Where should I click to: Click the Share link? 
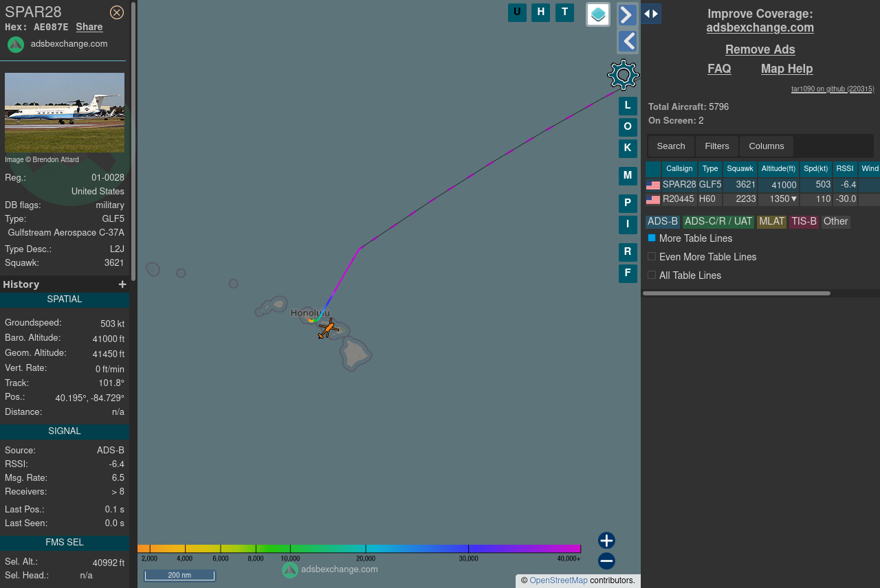[x=89, y=27]
